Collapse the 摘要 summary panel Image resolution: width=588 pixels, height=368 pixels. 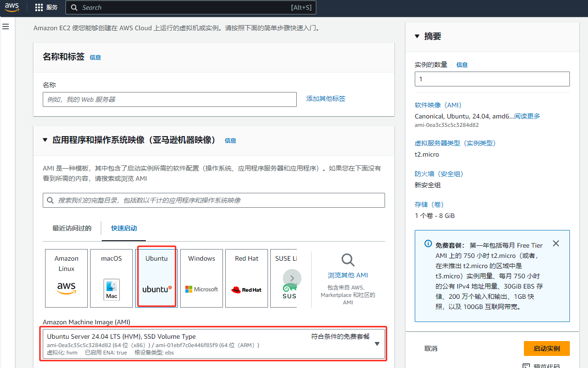(x=417, y=36)
